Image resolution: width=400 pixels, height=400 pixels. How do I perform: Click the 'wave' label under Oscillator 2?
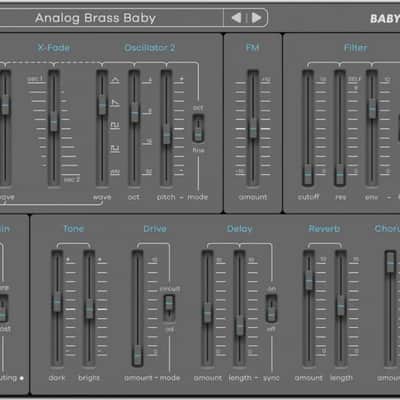pos(102,197)
